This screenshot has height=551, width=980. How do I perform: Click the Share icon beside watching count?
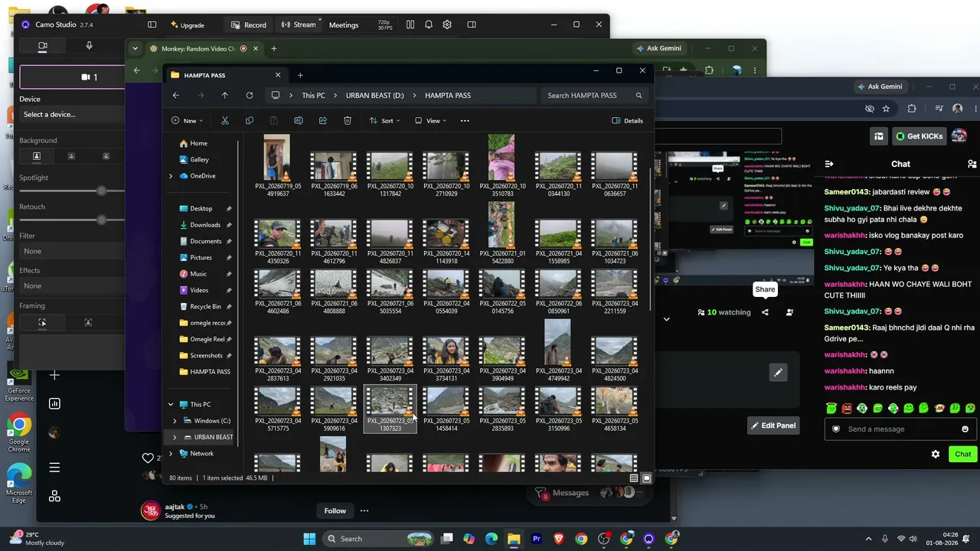point(765,312)
